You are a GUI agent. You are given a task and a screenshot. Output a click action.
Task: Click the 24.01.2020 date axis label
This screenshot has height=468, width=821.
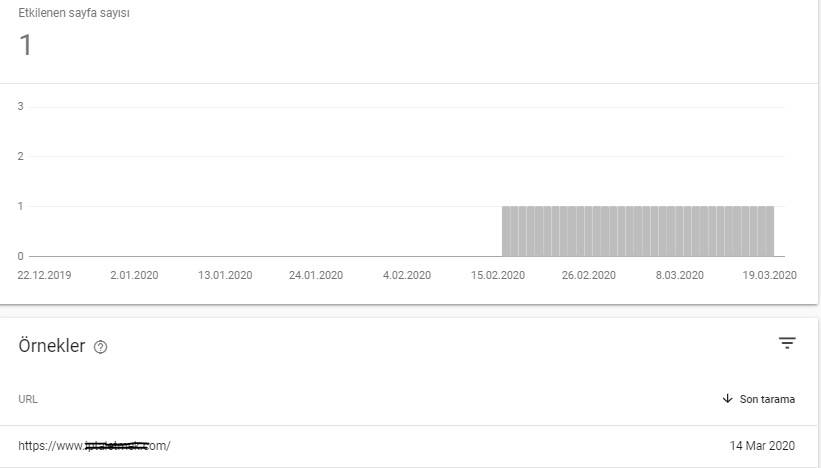tap(316, 275)
